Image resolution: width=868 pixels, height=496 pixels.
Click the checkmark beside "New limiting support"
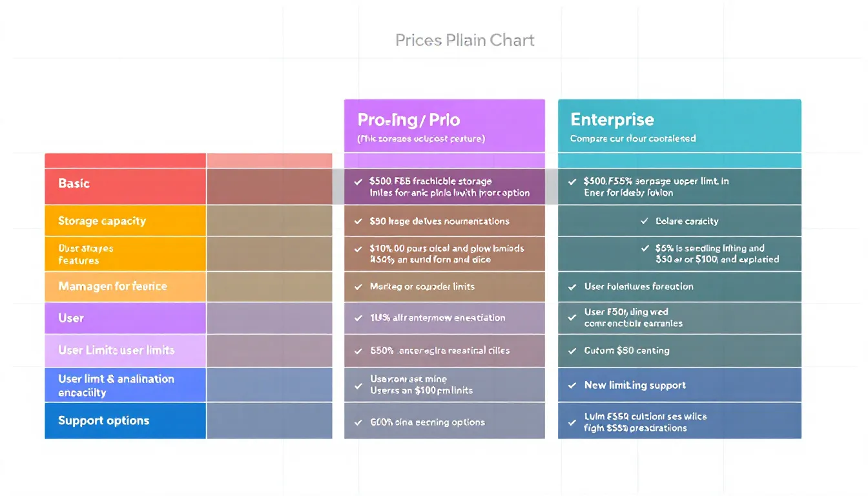pyautogui.click(x=572, y=386)
